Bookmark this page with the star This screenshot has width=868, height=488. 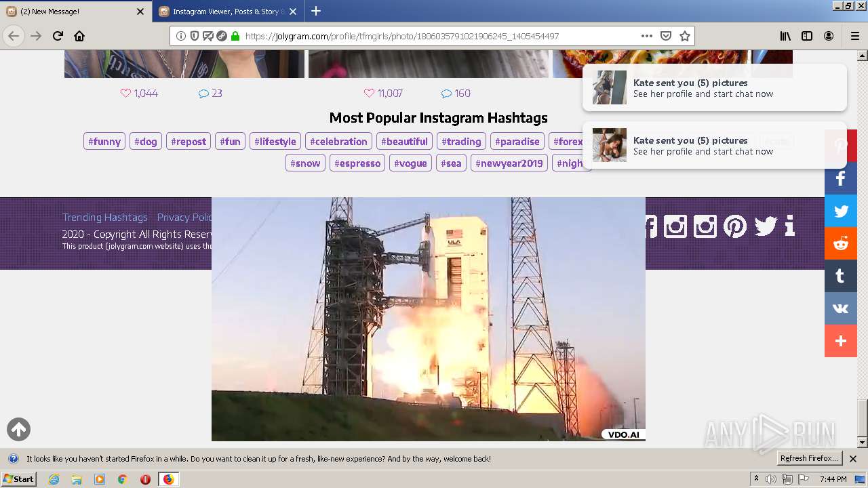click(685, 36)
